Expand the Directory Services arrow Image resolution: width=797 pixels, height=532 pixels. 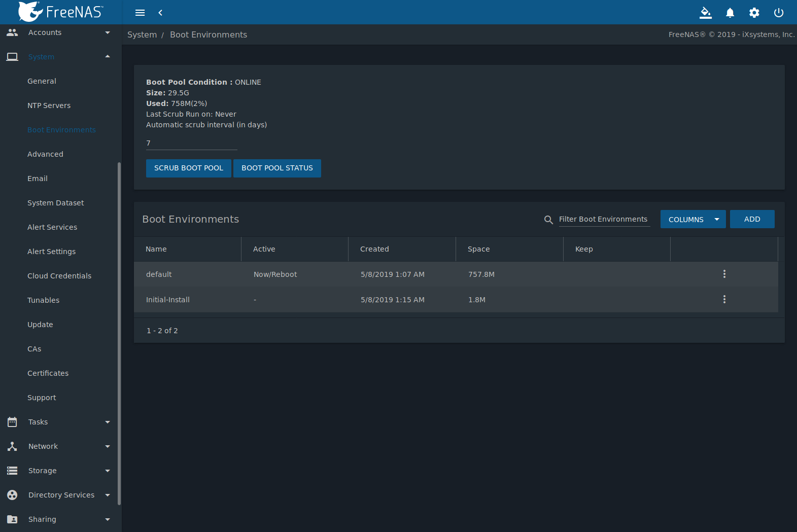point(108,495)
